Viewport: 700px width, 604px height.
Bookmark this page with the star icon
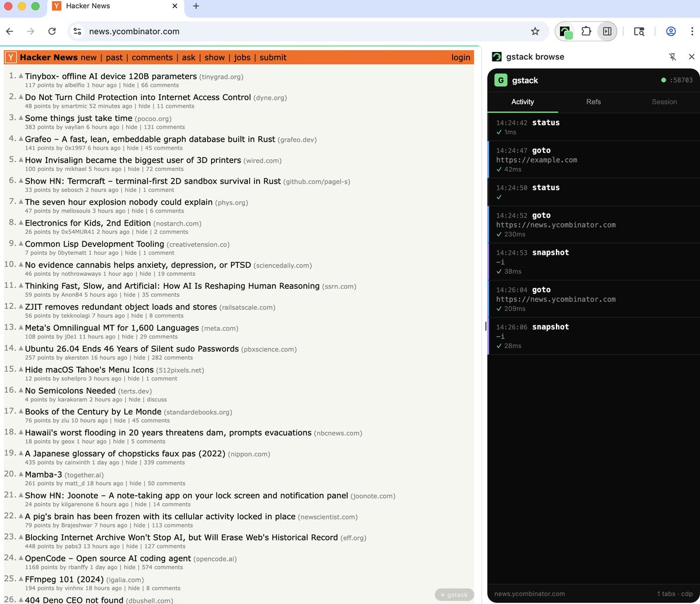point(535,31)
